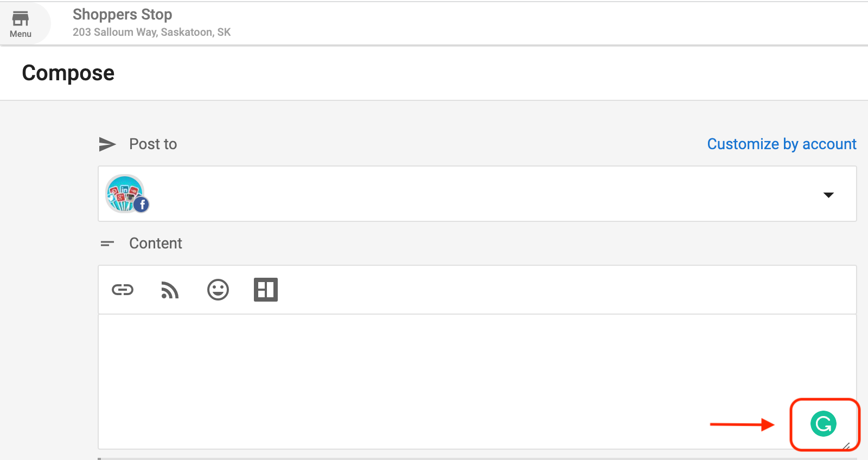Click the paper plane Post to icon
This screenshot has height=460, width=868.
(x=107, y=144)
